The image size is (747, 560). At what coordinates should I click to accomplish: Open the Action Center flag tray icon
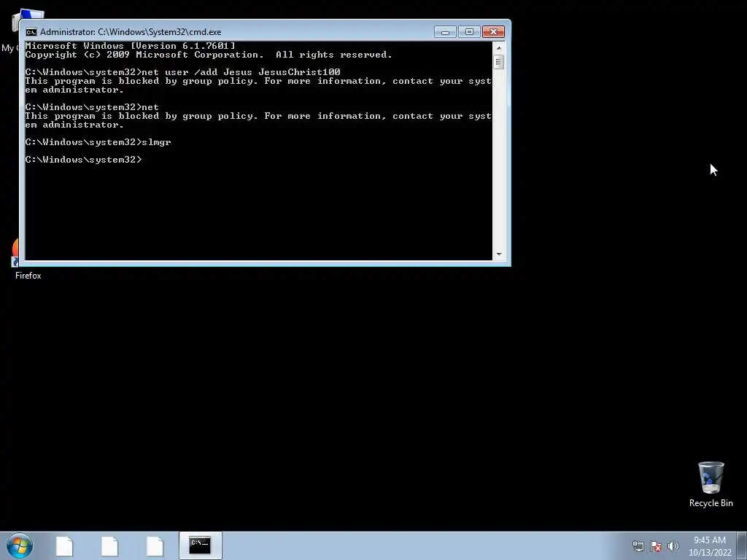click(656, 546)
